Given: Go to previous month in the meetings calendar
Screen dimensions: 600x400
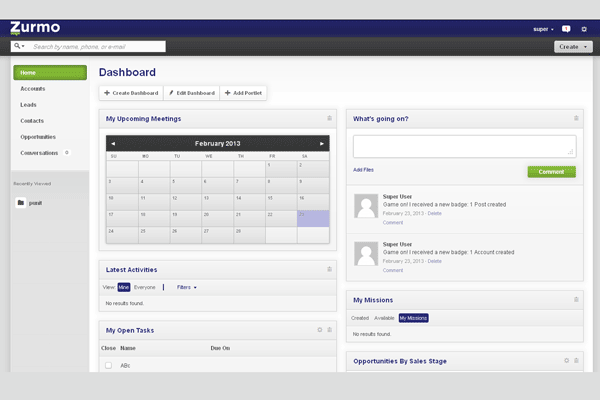Looking at the screenshot, I should (x=113, y=144).
